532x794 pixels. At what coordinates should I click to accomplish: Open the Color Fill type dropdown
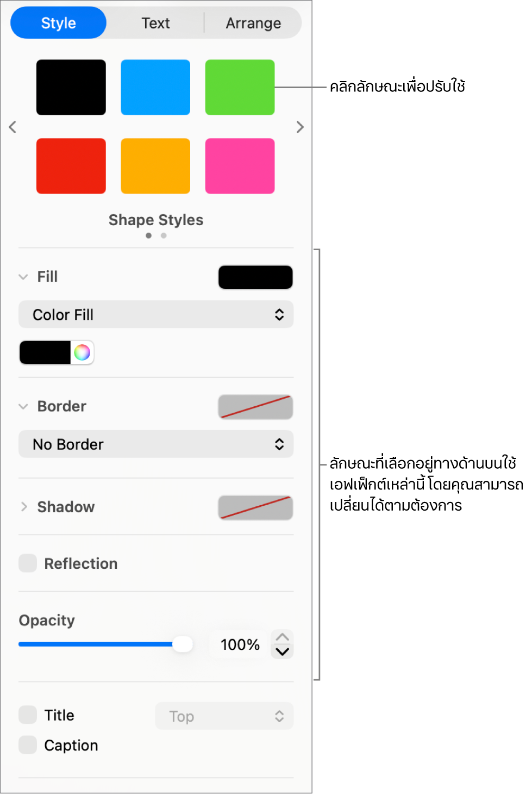point(156,314)
